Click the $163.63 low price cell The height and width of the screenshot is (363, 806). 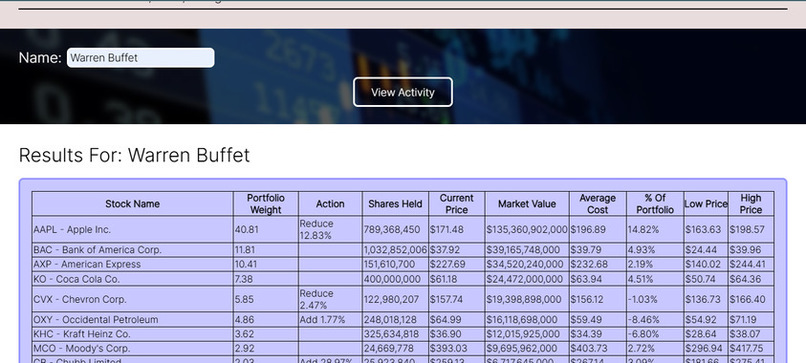pos(706,229)
